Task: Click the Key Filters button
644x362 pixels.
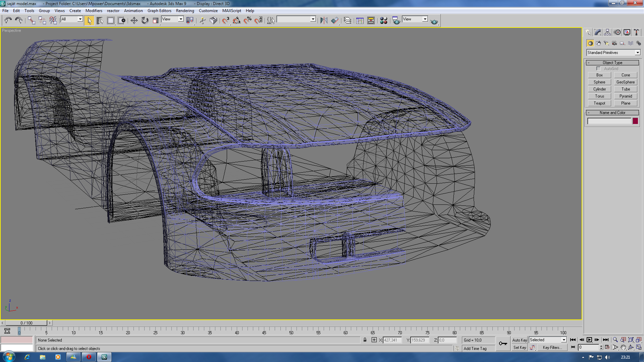Action: [x=552, y=348]
